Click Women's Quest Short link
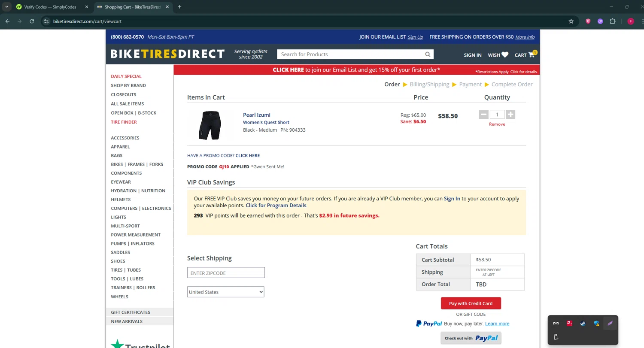644x348 pixels. (266, 122)
